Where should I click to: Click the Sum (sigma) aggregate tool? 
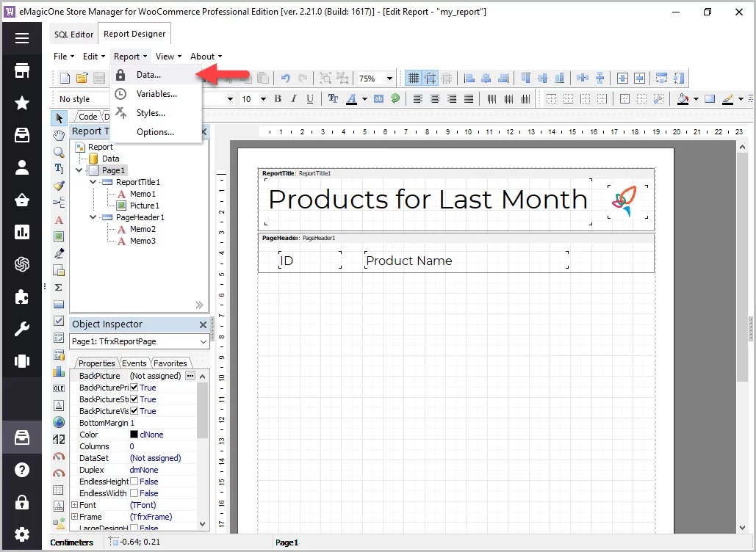[59, 287]
